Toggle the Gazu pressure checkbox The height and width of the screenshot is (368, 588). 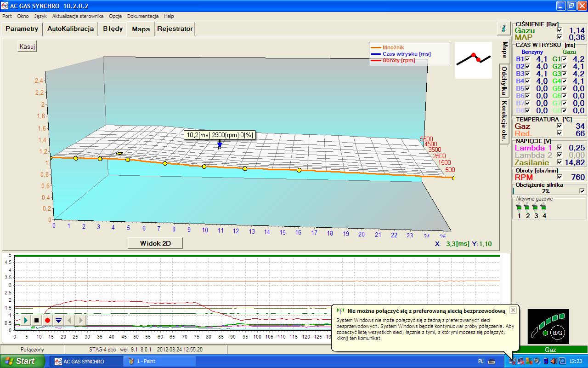point(559,30)
